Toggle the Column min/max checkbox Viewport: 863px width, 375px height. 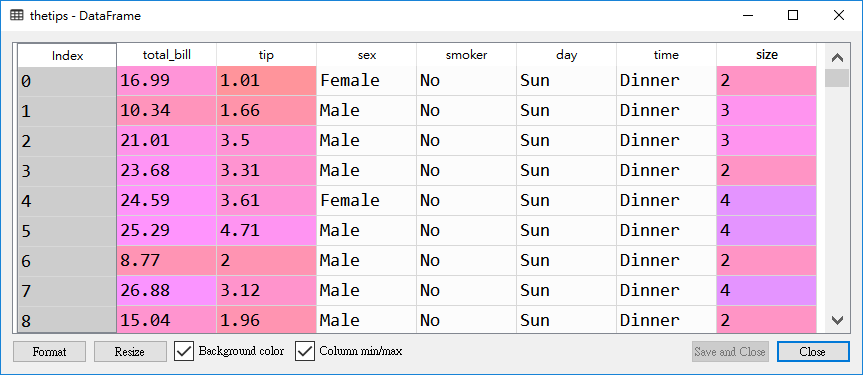pyautogui.click(x=304, y=351)
